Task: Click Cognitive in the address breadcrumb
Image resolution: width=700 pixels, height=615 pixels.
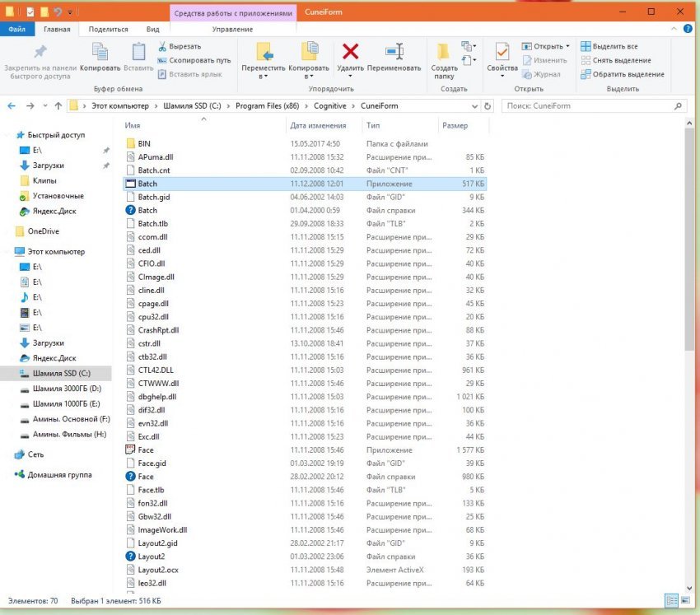Action: 330,105
